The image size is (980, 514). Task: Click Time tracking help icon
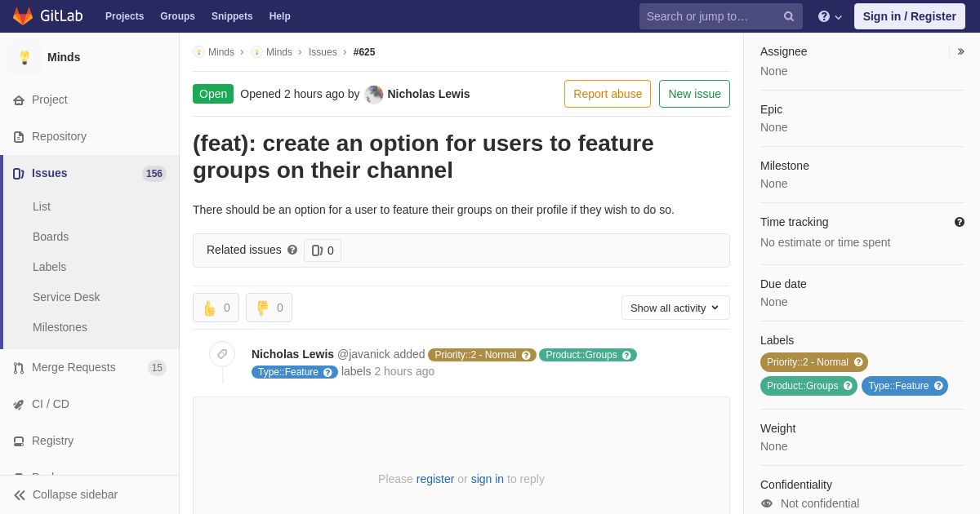960,222
